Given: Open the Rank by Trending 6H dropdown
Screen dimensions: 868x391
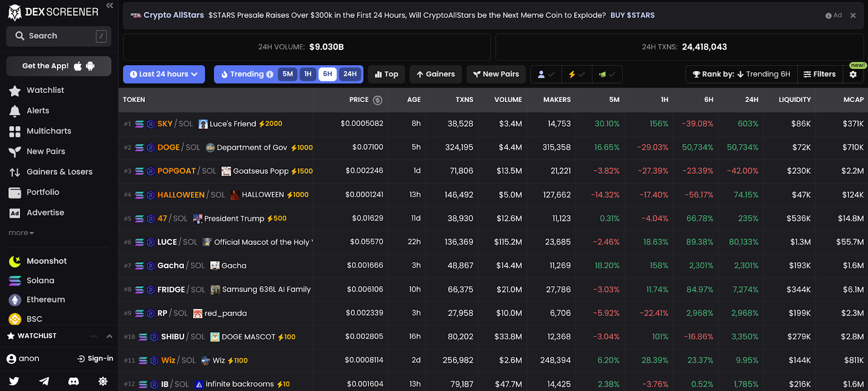Looking at the screenshot, I should pos(742,74).
